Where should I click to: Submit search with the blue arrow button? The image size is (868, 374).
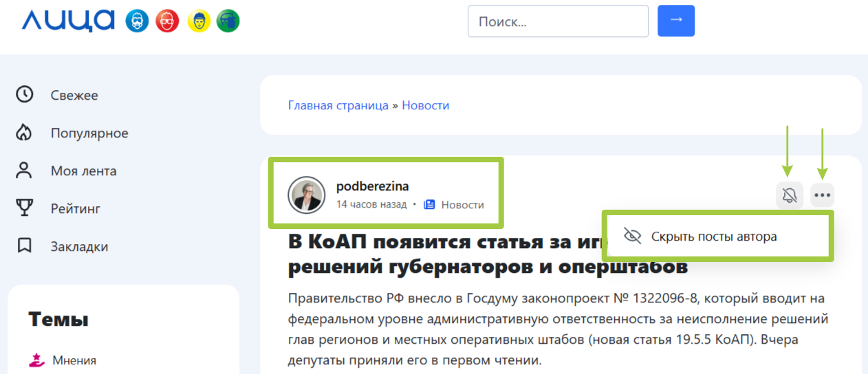pyautogui.click(x=676, y=21)
